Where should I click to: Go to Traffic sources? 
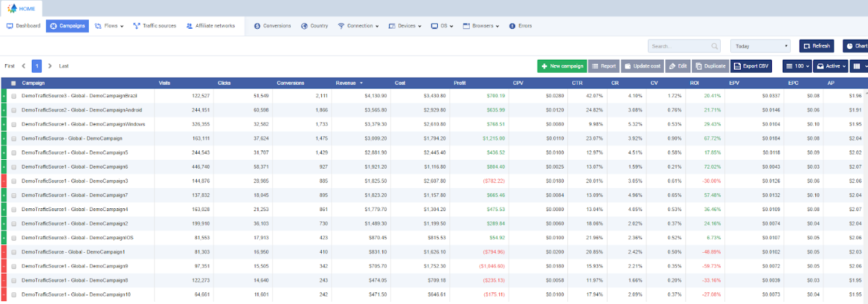point(154,26)
